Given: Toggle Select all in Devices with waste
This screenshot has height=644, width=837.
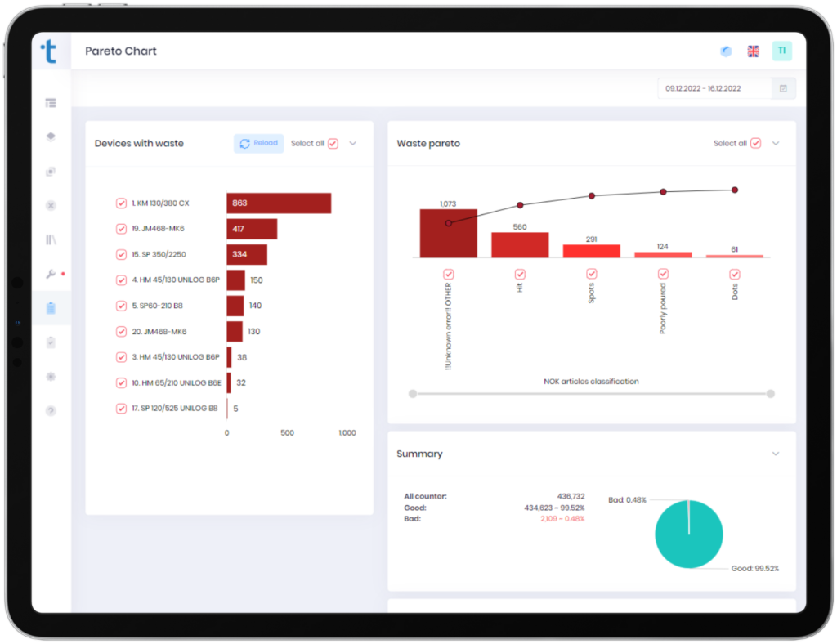Looking at the screenshot, I should 333,143.
